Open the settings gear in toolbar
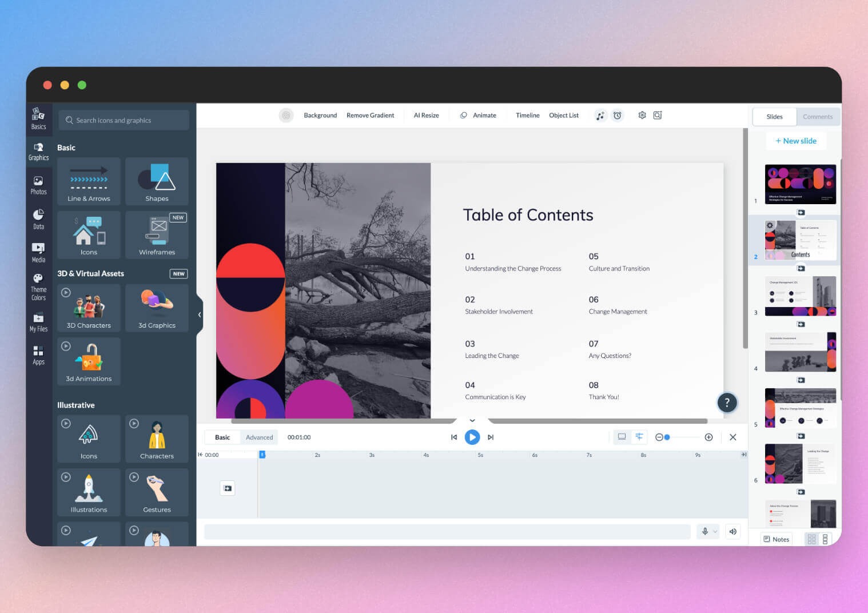 [x=642, y=116]
